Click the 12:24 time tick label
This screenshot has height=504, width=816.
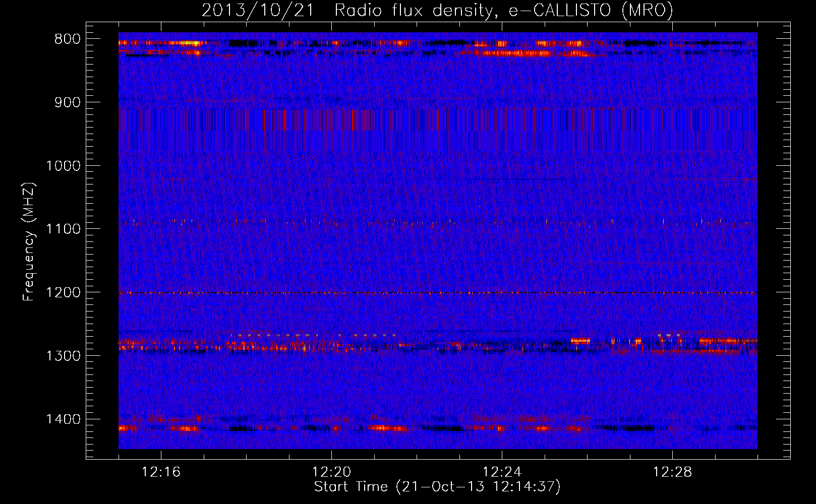click(502, 472)
